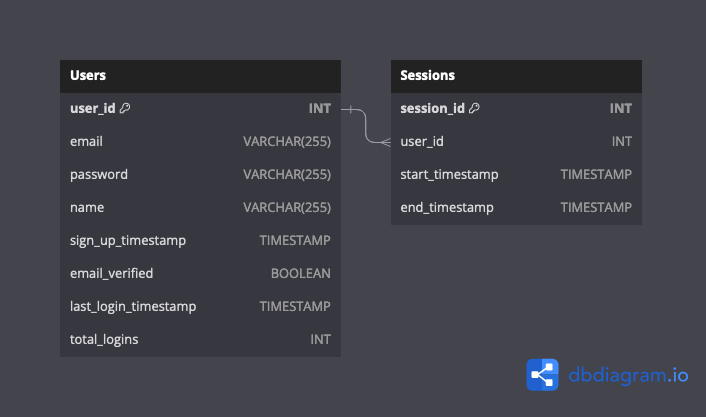This screenshot has height=417, width=706.
Task: Click the session_id primary key name
Action: point(432,108)
